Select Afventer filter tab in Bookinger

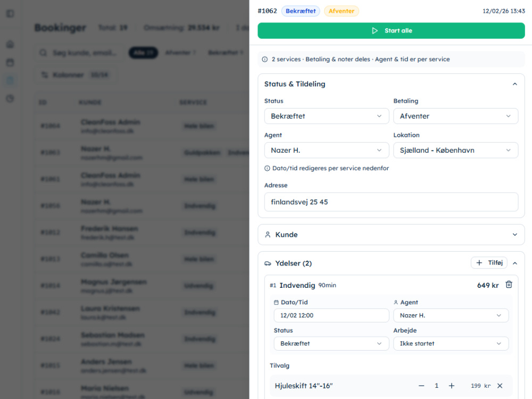click(180, 53)
